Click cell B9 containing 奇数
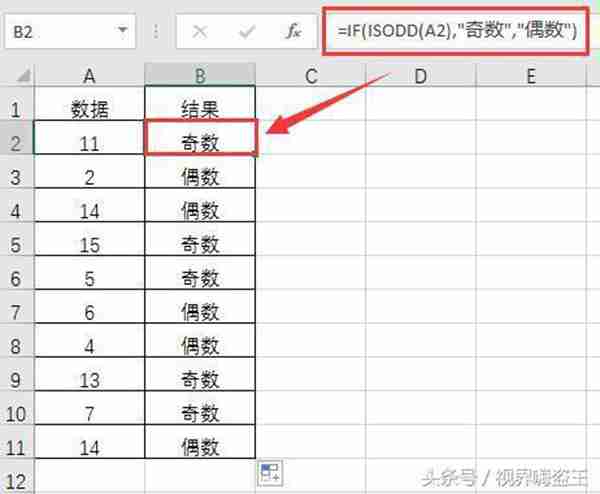600x494 pixels. point(200,374)
